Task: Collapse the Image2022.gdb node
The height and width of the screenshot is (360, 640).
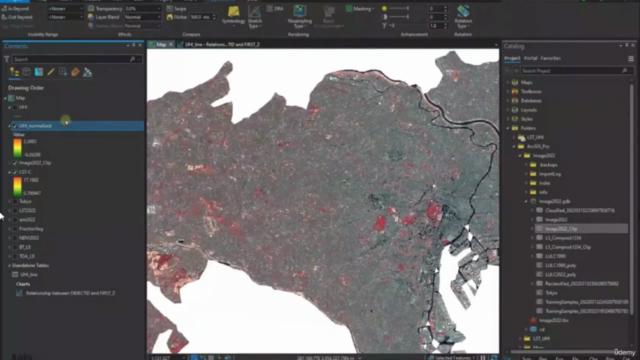Action: (526, 201)
